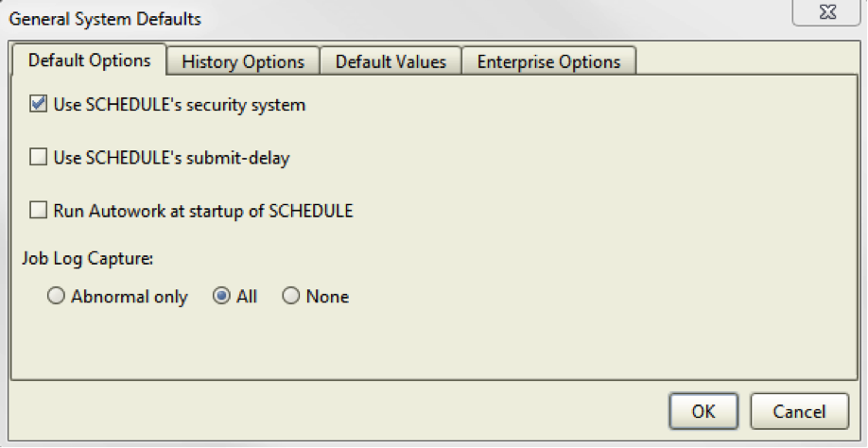Close the General System Defaults dialog
Screen dimensions: 868x448
(827, 12)
